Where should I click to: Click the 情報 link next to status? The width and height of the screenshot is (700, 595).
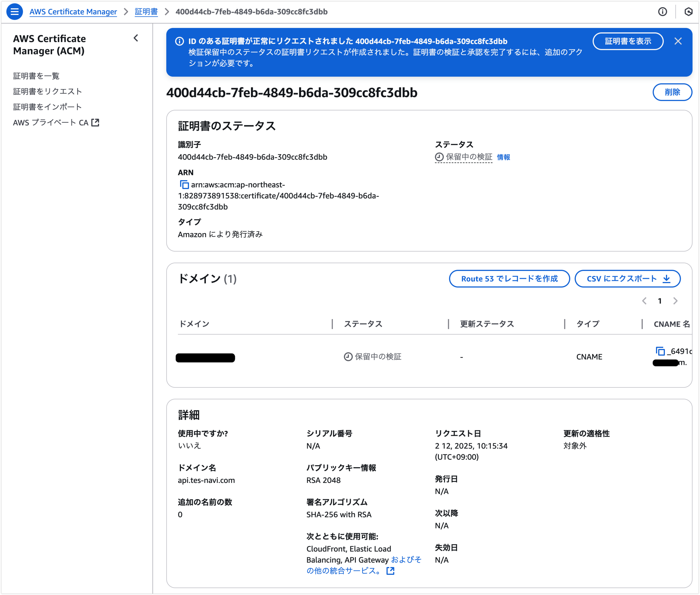coord(503,157)
